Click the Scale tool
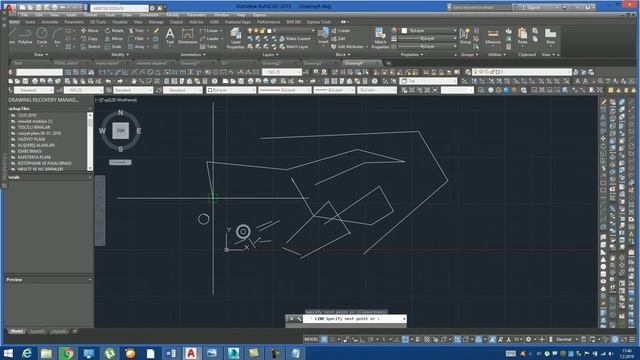The height and width of the screenshot is (360, 640). (113, 47)
